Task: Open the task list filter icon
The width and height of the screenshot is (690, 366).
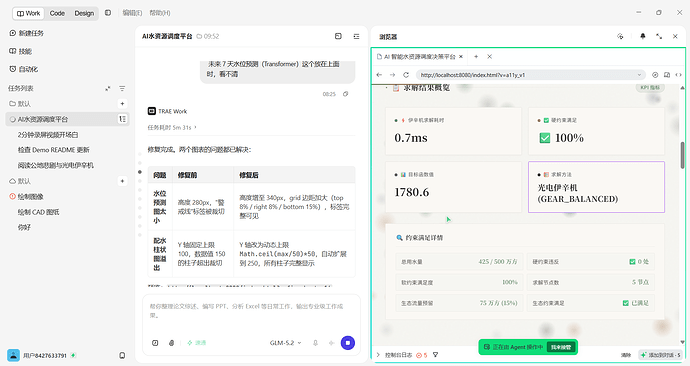Action: click(x=122, y=88)
